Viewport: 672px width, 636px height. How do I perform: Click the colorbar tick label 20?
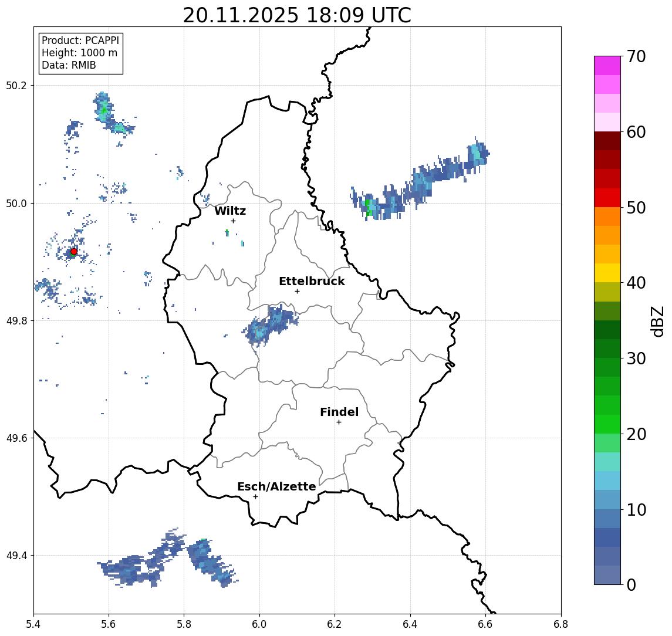point(636,434)
